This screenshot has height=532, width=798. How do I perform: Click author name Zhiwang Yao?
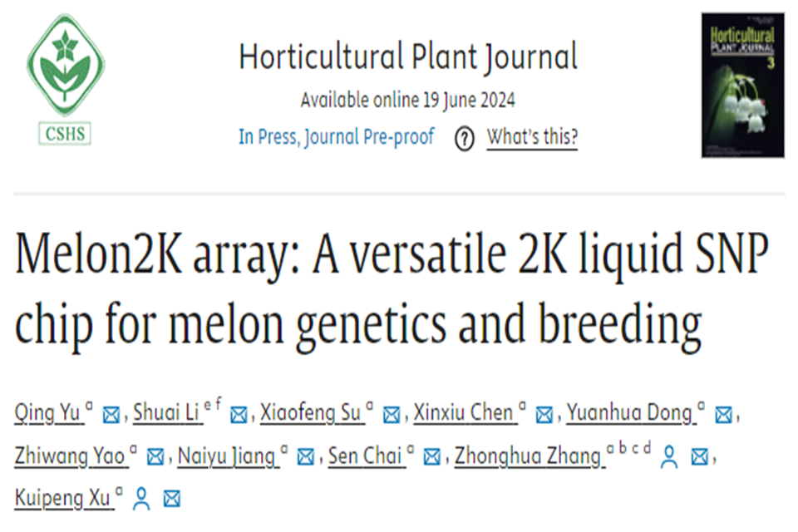pos(71,456)
